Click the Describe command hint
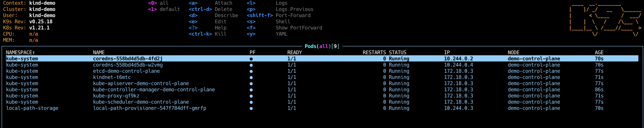644x128 pixels. pyautogui.click(x=226, y=15)
